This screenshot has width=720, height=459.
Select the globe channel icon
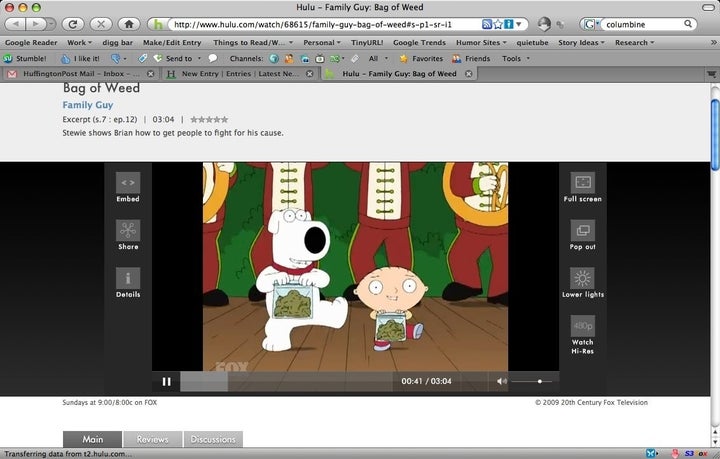(x=274, y=59)
